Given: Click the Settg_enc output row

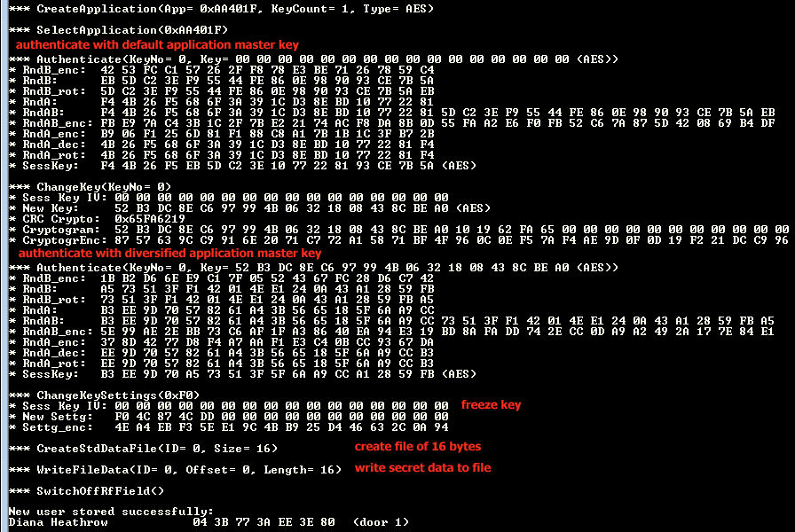Looking at the screenshot, I should click(229, 427).
